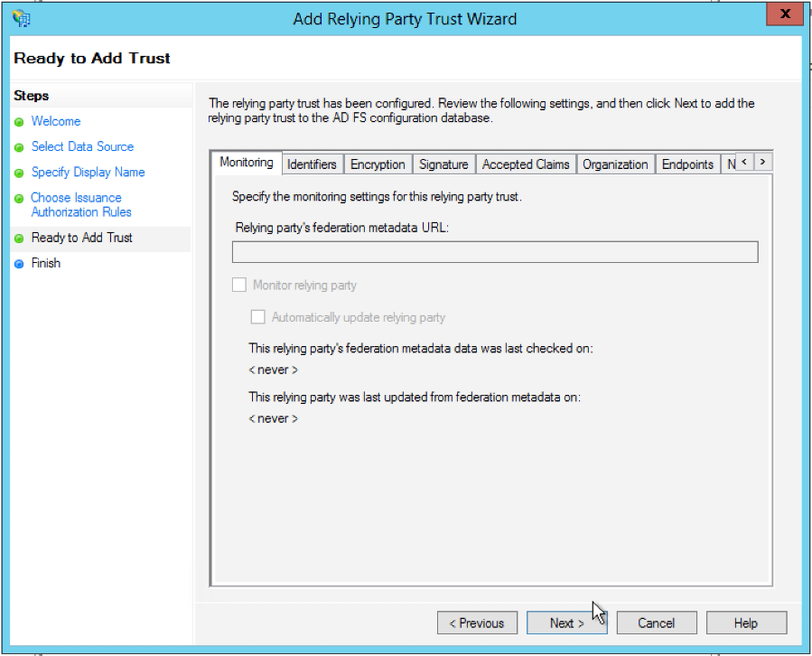This screenshot has width=812, height=656.
Task: Show the Endpoints tab
Action: point(687,164)
